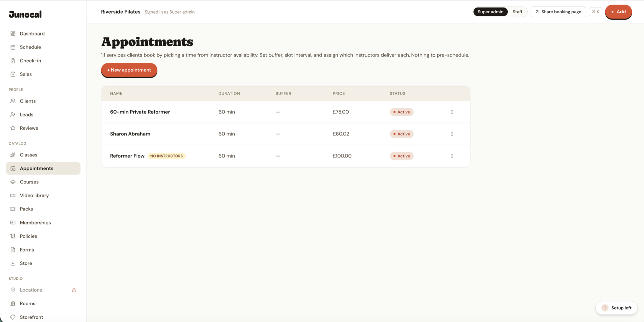Open actions menu for 60-min Private Reformer
The height and width of the screenshot is (322, 644).
pyautogui.click(x=452, y=112)
